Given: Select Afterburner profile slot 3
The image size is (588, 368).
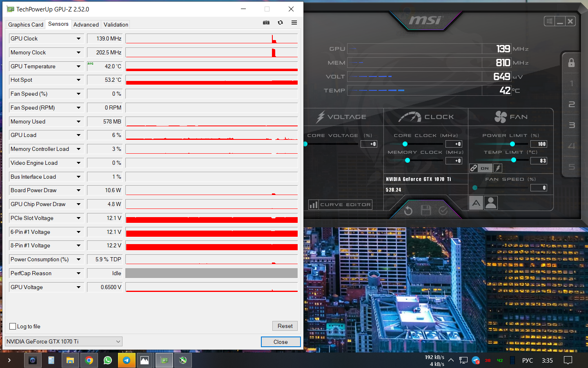Looking at the screenshot, I should [571, 125].
